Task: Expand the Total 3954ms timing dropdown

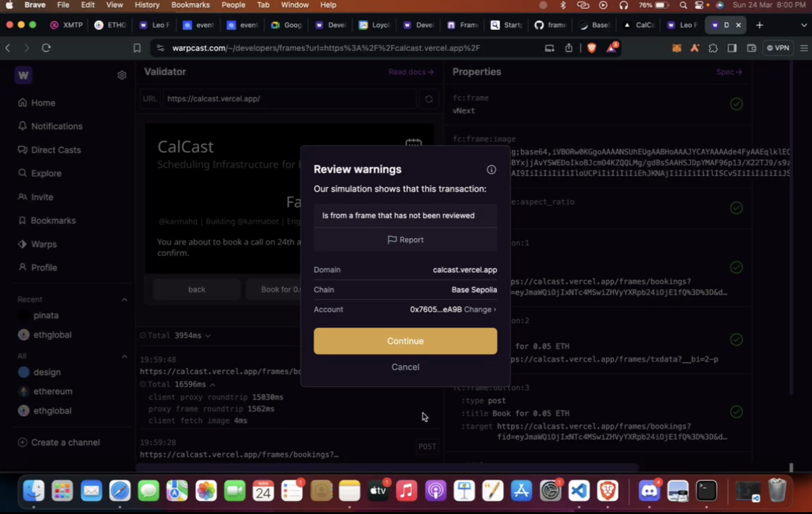Action: tap(208, 336)
